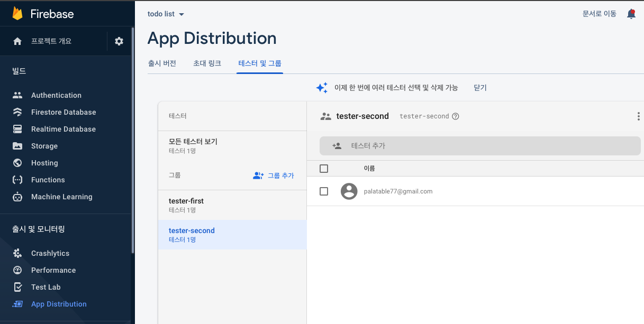Click the Realtime Database icon

pos(17,129)
